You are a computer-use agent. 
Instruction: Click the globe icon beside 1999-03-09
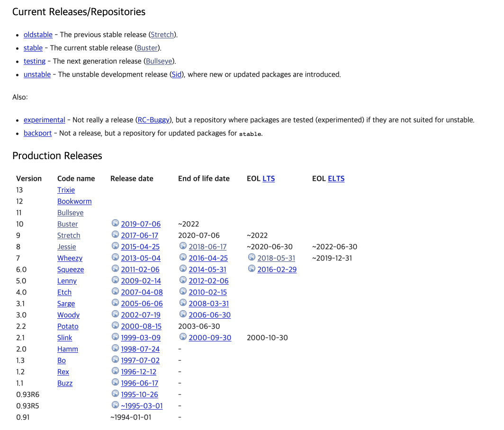[115, 337]
